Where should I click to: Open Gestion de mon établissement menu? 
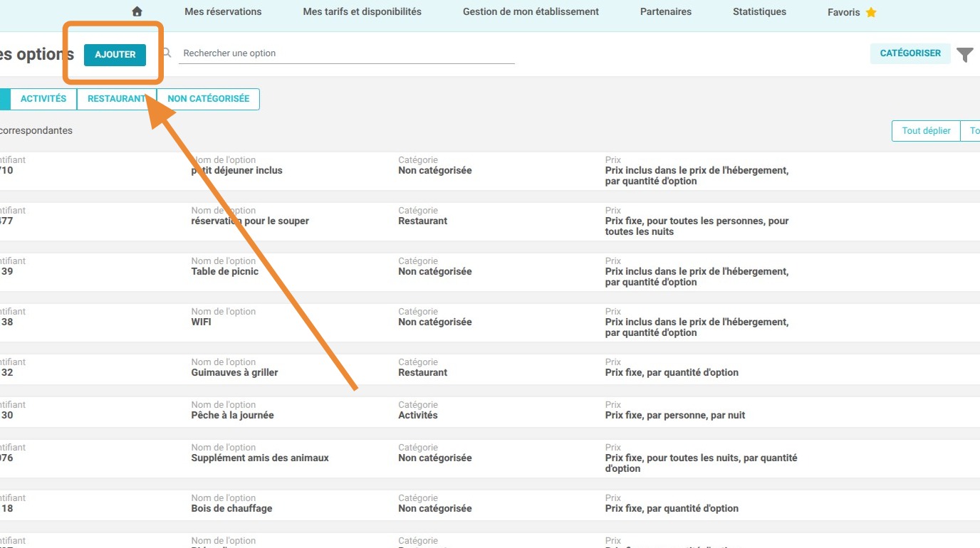click(531, 11)
